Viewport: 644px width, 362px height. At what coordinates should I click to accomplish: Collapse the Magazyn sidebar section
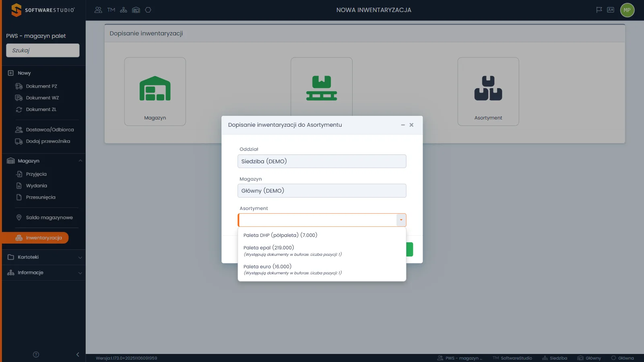80,161
